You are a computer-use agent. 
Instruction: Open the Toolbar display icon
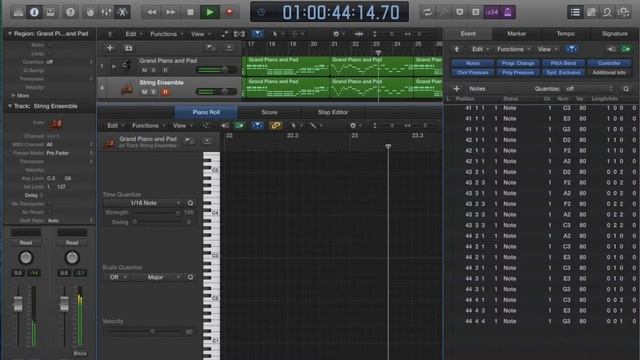(50, 12)
